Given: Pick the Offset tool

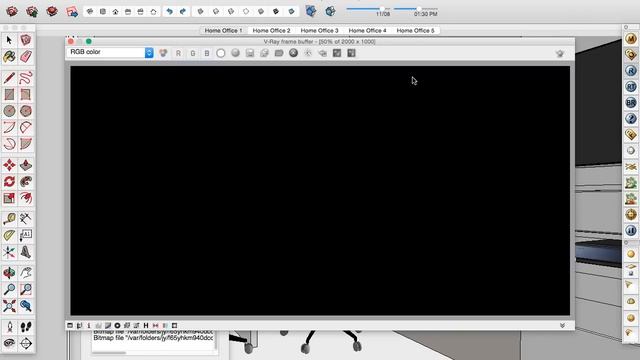Looking at the screenshot, I should click(x=26, y=198).
